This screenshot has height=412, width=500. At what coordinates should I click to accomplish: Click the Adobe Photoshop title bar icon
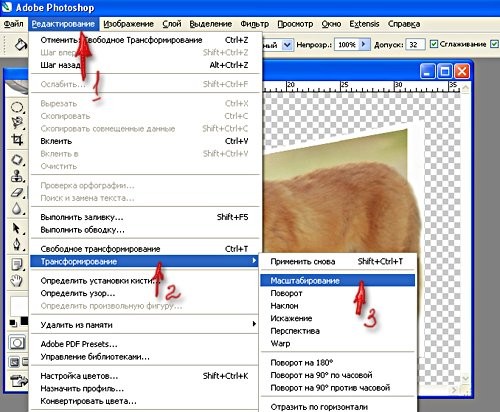tap(7, 7)
